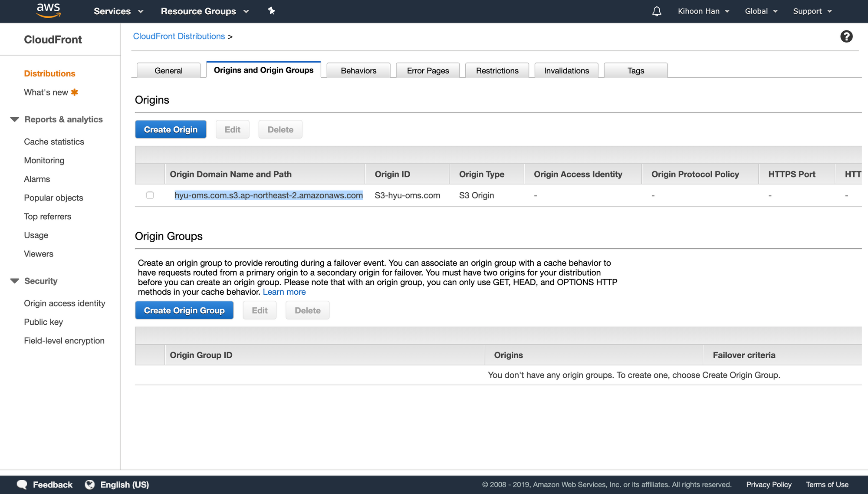Open the Services dropdown menu
868x494 pixels.
click(118, 11)
